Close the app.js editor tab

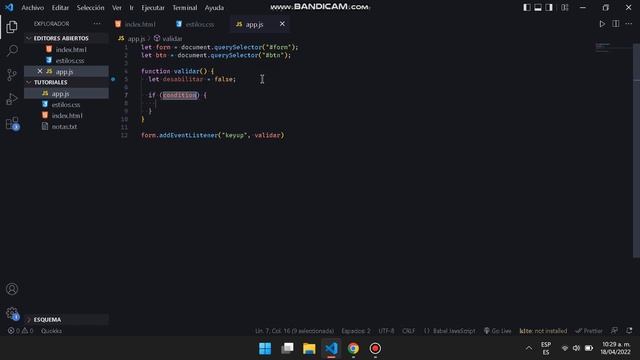(x=282, y=24)
